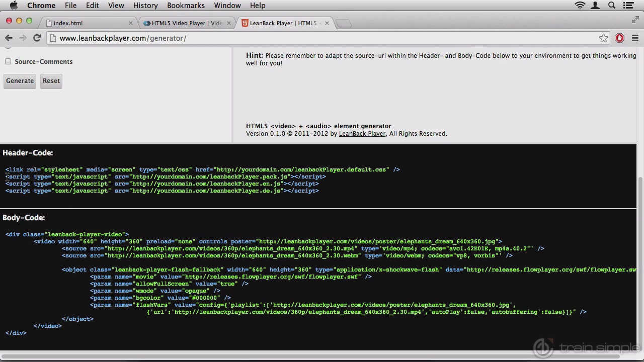Image resolution: width=644 pixels, height=362 pixels.
Task: Click the object flash-fallback code line
Action: pos(349,269)
